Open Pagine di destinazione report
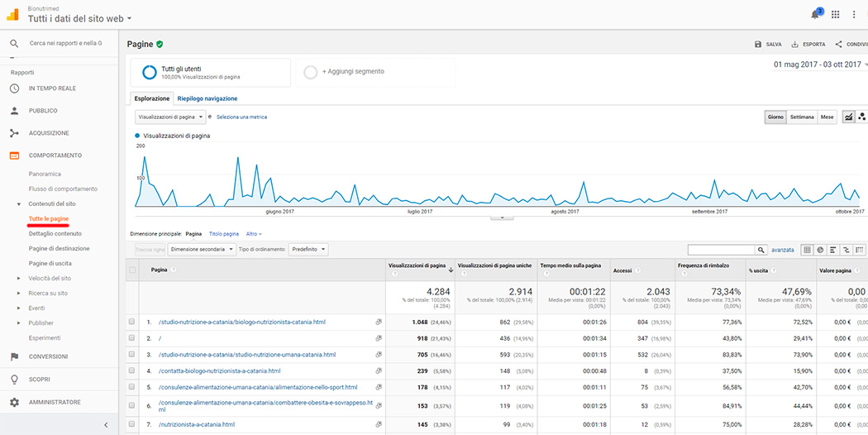The height and width of the screenshot is (435, 868). click(59, 249)
